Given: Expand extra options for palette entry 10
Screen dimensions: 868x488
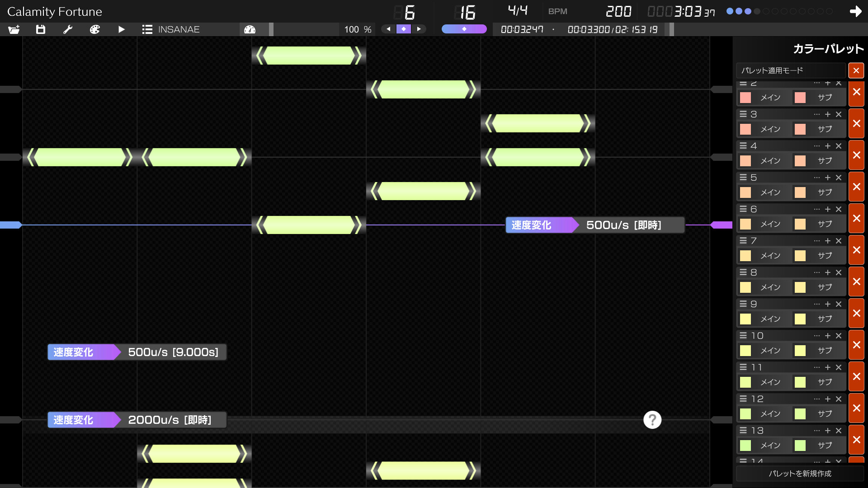Looking at the screenshot, I should (816, 335).
